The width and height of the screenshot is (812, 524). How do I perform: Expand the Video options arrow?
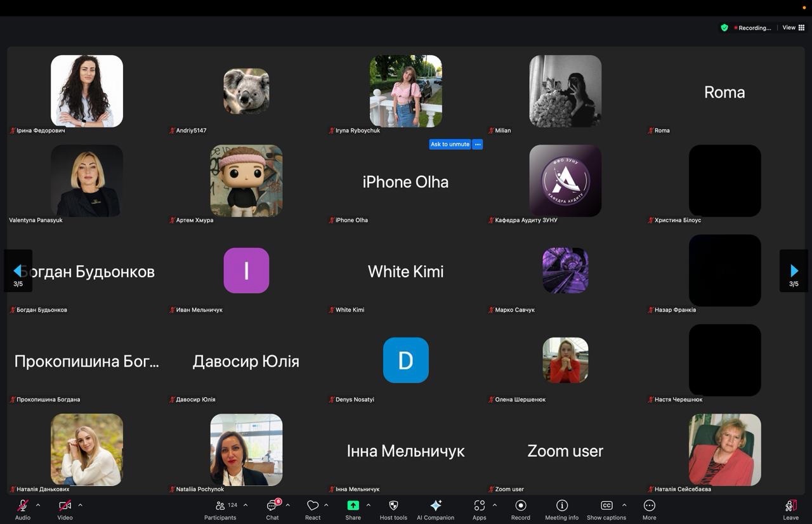pos(80,506)
